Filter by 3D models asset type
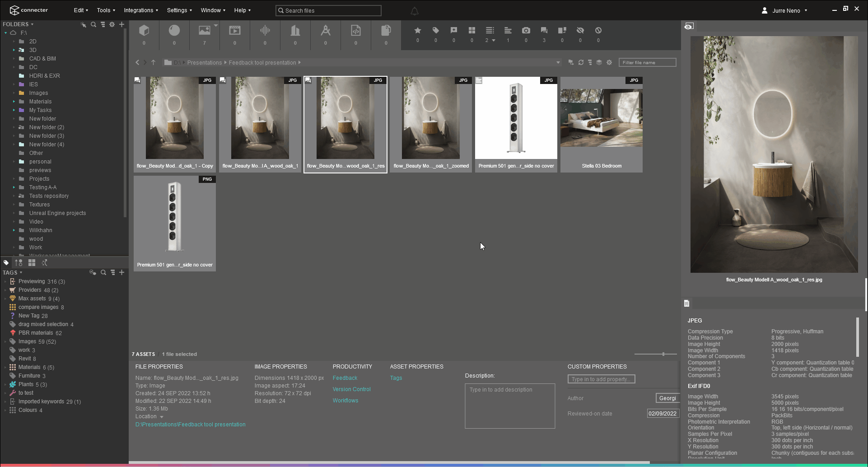The height and width of the screenshot is (467, 868). point(144,31)
